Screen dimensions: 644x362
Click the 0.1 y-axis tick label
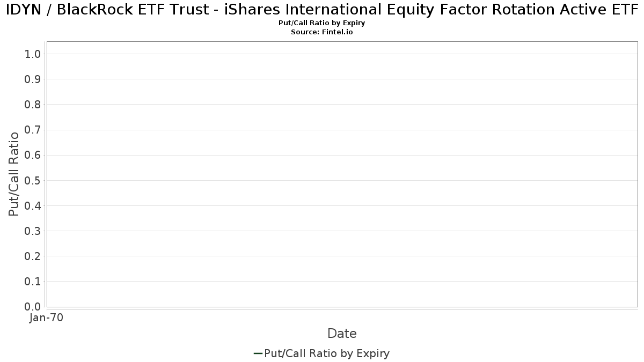click(x=33, y=282)
